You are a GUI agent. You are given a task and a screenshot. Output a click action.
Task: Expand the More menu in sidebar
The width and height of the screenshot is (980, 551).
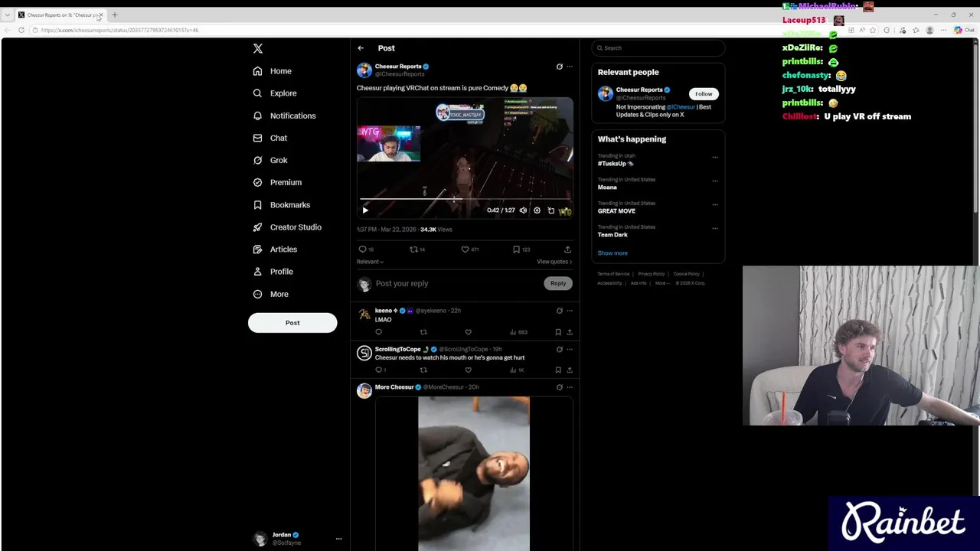coord(271,294)
